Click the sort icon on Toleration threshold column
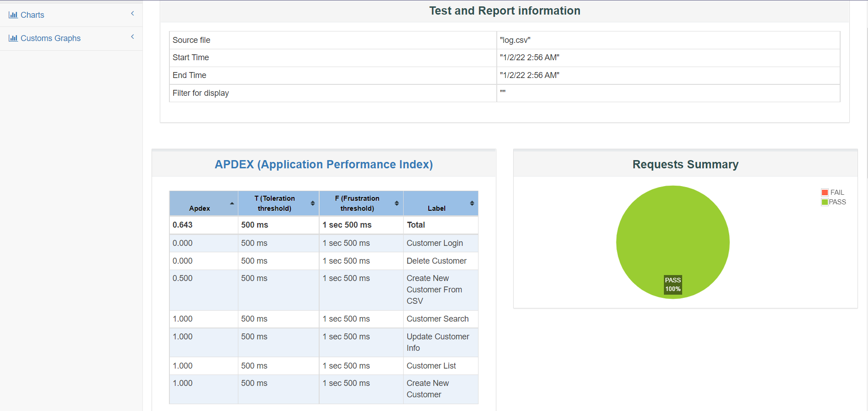The width and height of the screenshot is (868, 411). point(312,203)
